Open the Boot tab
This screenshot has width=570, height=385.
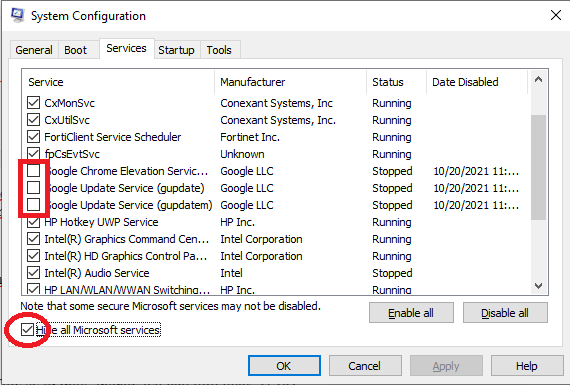[76, 50]
